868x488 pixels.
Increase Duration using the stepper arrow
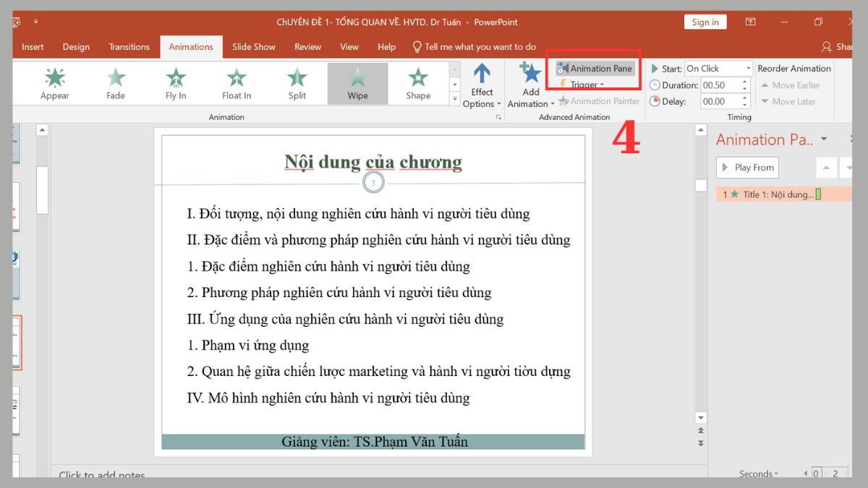click(745, 81)
